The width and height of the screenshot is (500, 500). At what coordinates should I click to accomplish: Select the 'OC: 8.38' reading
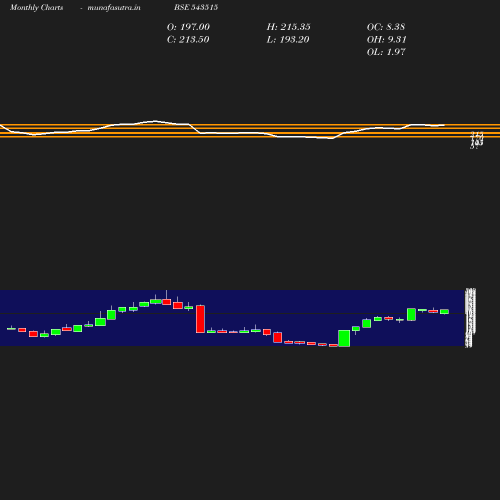386,27
